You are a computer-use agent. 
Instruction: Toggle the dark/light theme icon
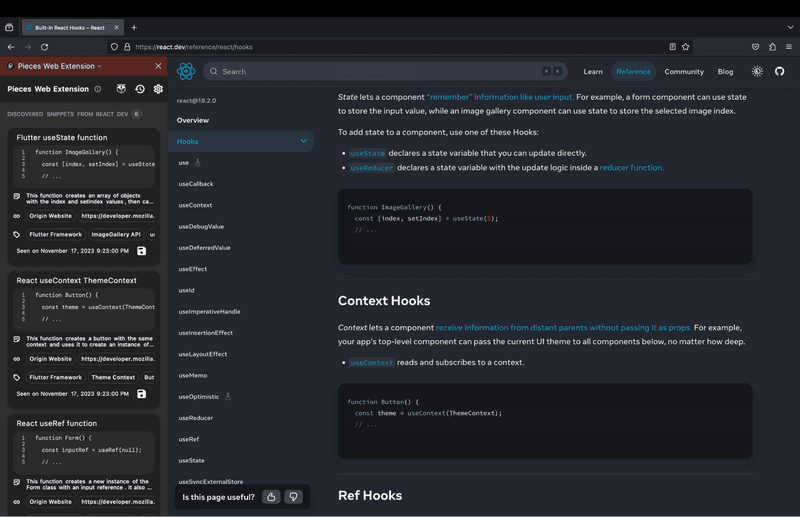pyautogui.click(x=757, y=71)
